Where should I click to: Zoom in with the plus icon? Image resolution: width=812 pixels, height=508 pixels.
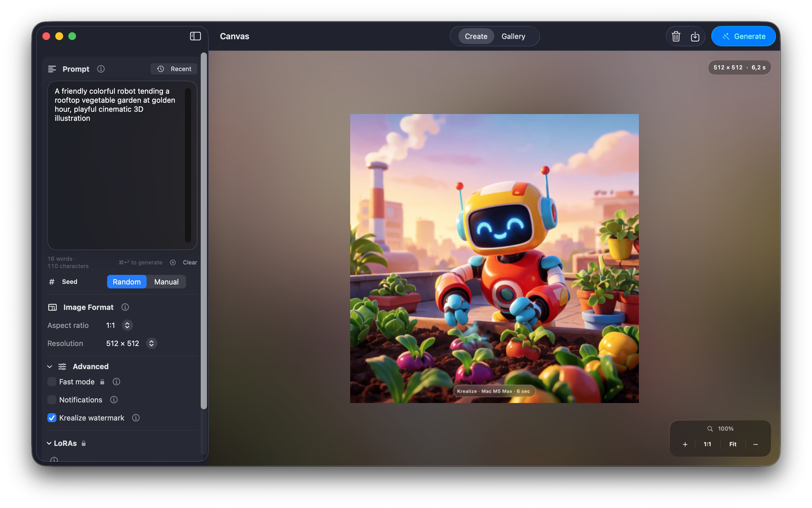click(x=685, y=444)
